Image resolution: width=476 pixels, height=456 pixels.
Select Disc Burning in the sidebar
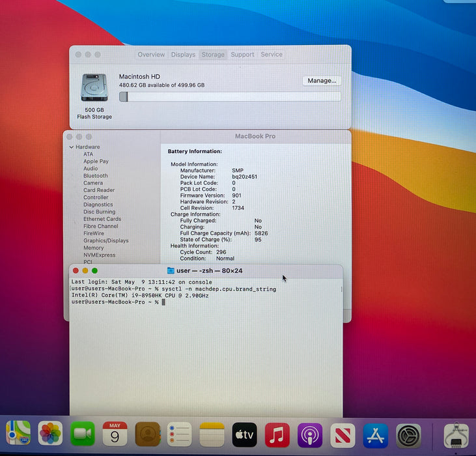(99, 212)
